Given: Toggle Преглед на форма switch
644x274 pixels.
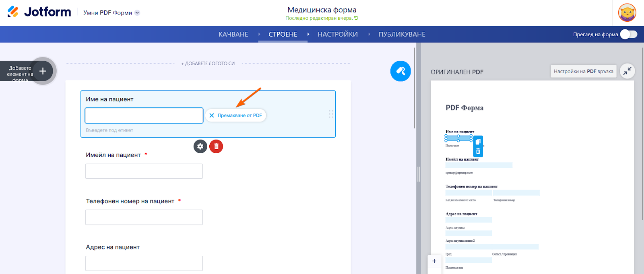Looking at the screenshot, I should 629,34.
